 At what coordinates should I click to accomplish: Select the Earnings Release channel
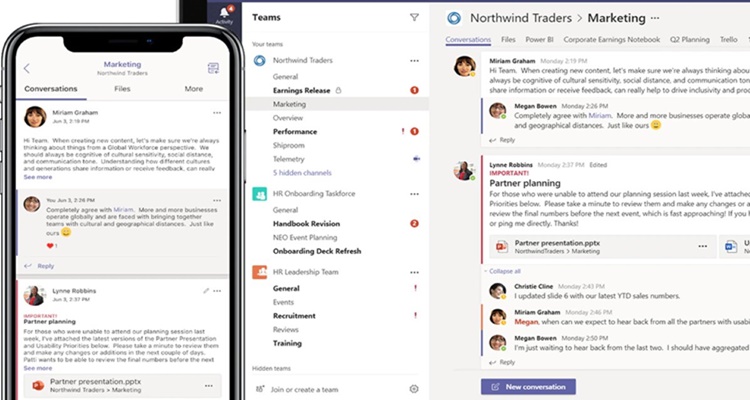(304, 90)
